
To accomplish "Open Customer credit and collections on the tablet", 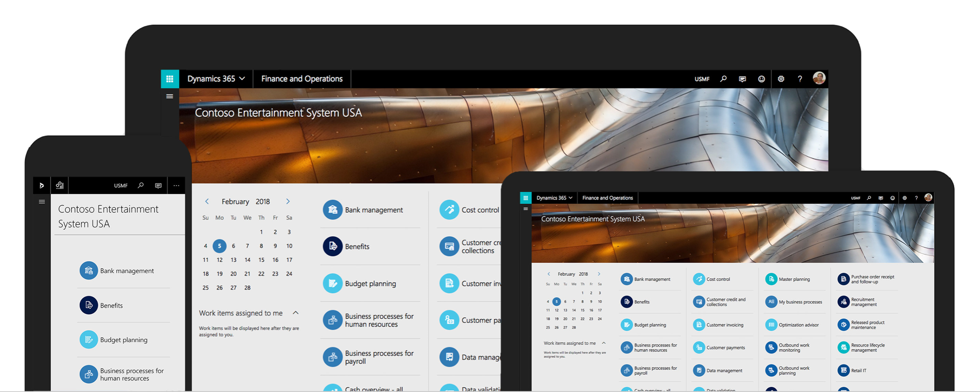I will coord(720,302).
